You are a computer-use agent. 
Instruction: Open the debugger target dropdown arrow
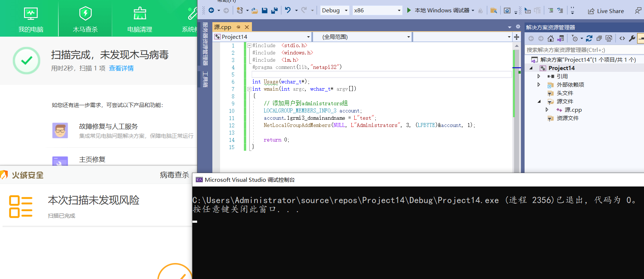473,11
